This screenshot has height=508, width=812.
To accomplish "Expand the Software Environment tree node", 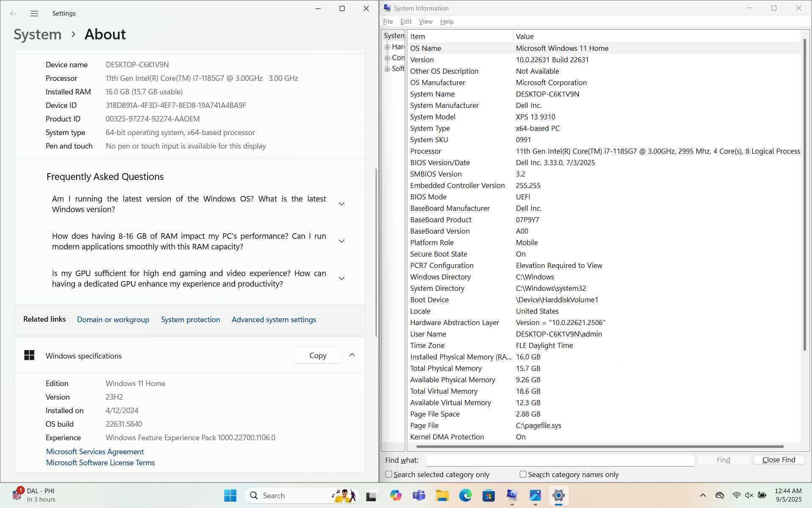I will 387,69.
